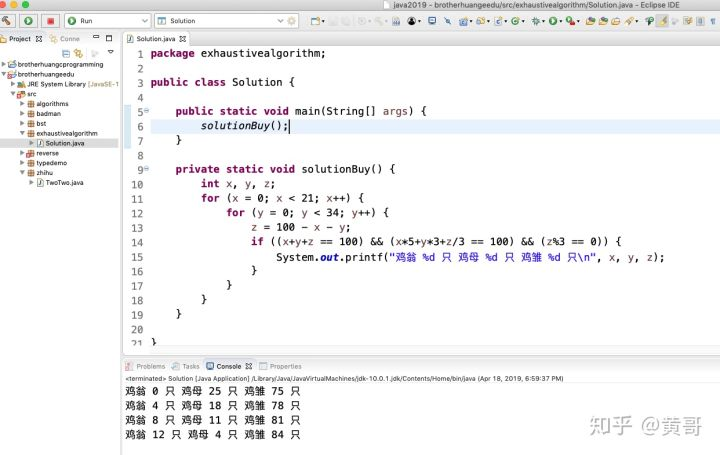Close the Console view tab
This screenshot has width=720, height=455.
pyautogui.click(x=249, y=366)
